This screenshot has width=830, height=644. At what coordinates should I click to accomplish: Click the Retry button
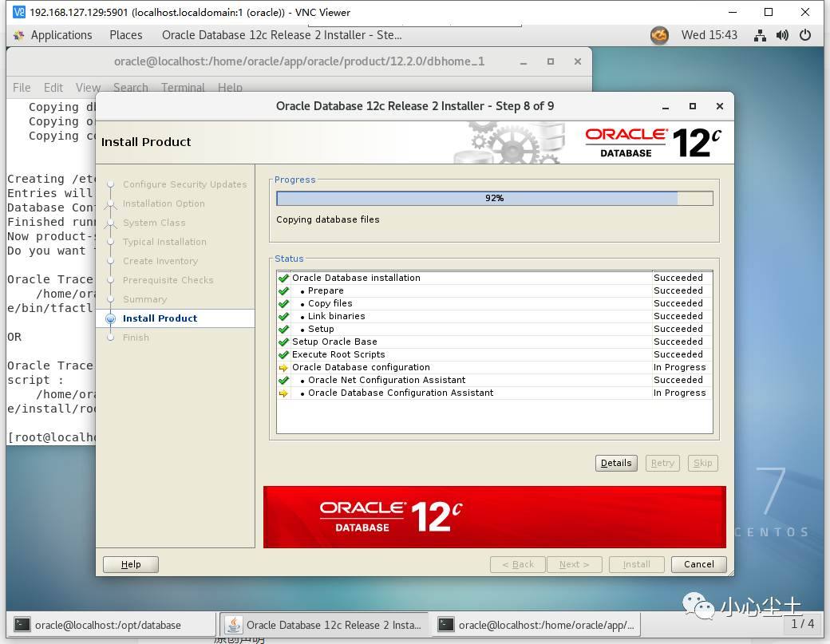click(x=662, y=463)
